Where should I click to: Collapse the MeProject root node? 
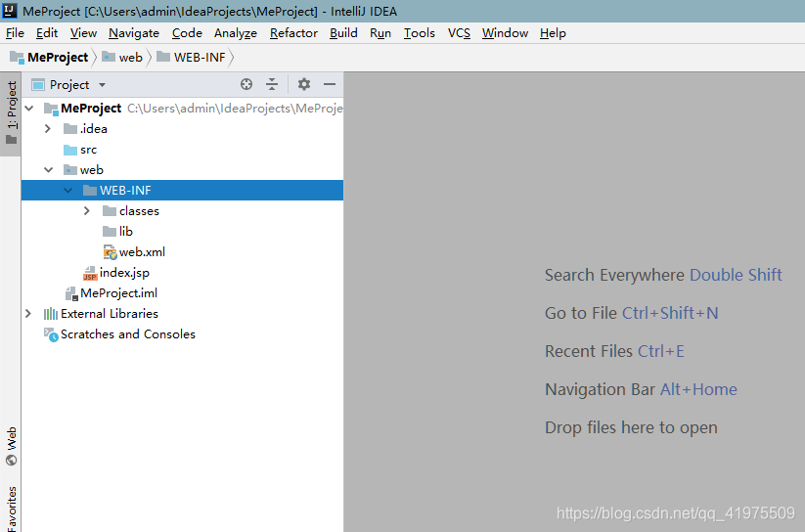29,109
